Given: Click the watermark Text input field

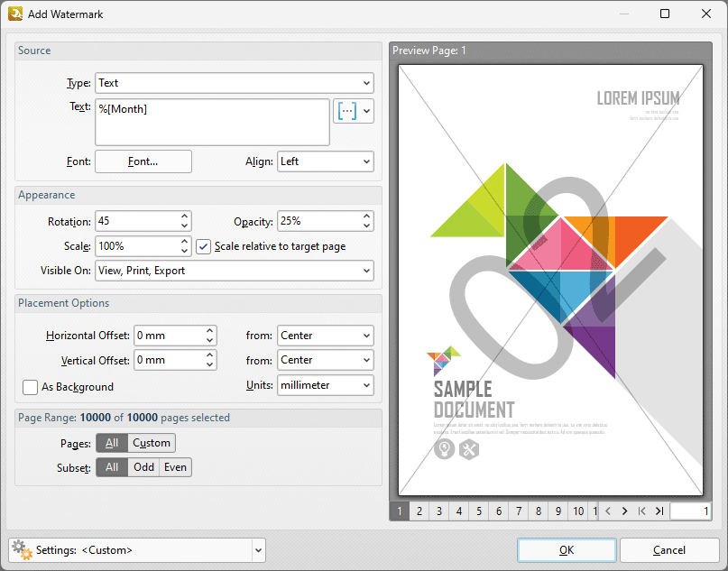Looking at the screenshot, I should tap(212, 122).
